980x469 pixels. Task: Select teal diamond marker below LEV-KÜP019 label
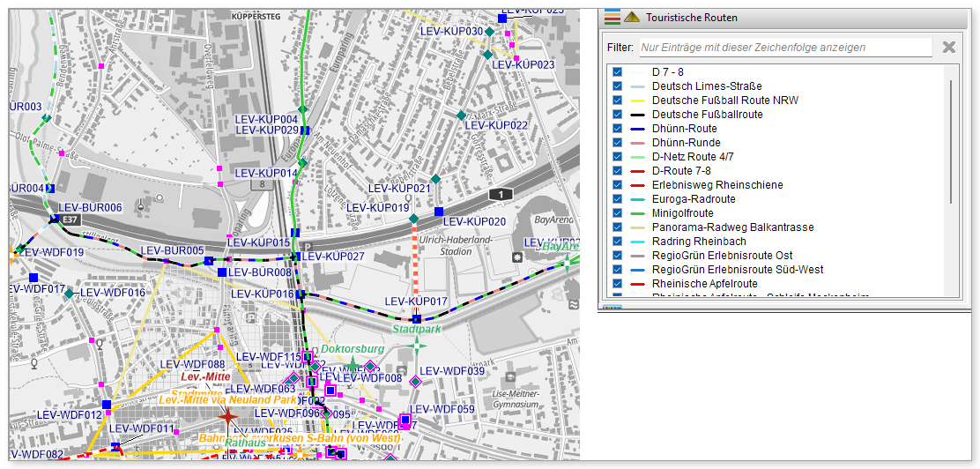click(413, 219)
